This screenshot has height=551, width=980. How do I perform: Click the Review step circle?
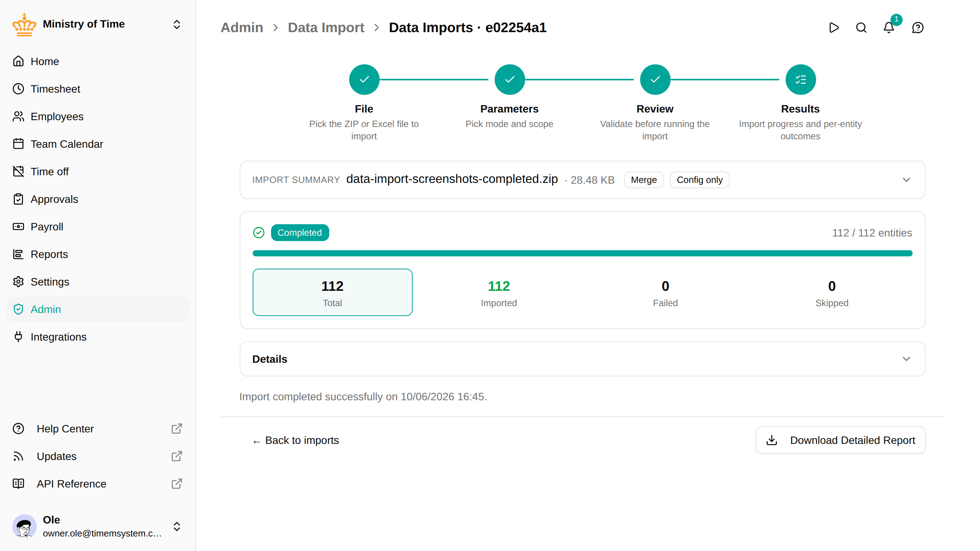[655, 80]
